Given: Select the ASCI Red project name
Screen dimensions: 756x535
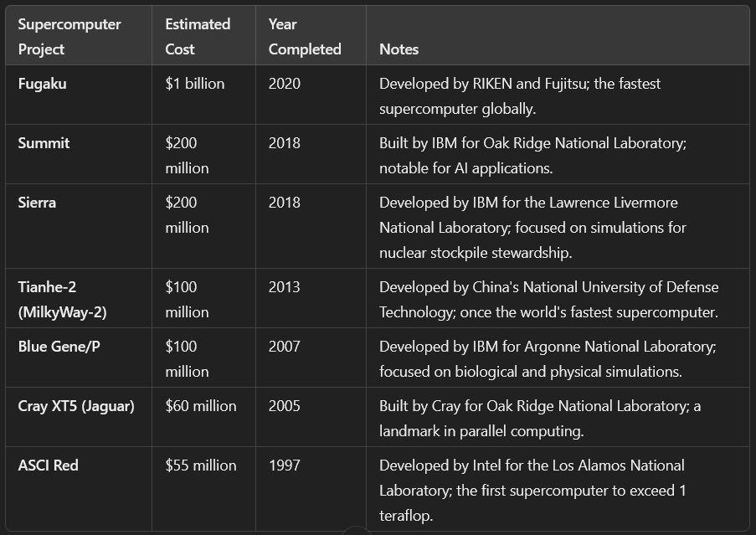Looking at the screenshot, I should tap(48, 466).
